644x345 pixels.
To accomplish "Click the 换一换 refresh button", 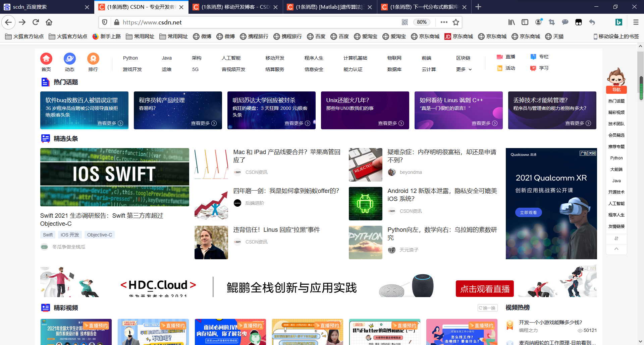I will (487, 308).
